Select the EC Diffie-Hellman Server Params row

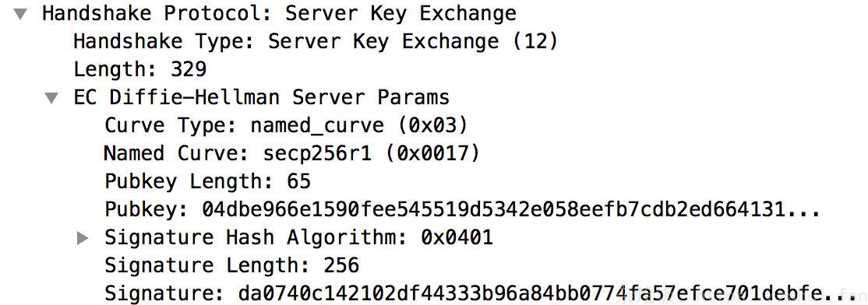[261, 98]
